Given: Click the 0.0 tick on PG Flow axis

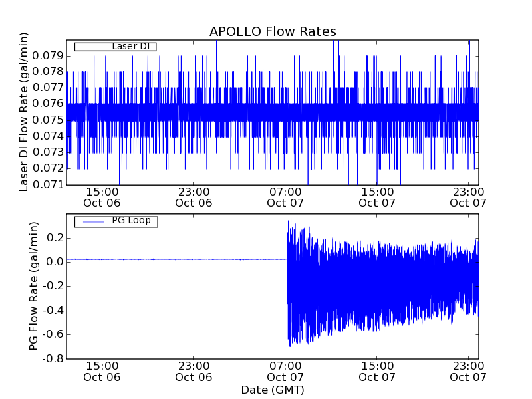Looking at the screenshot, I should [55, 262].
